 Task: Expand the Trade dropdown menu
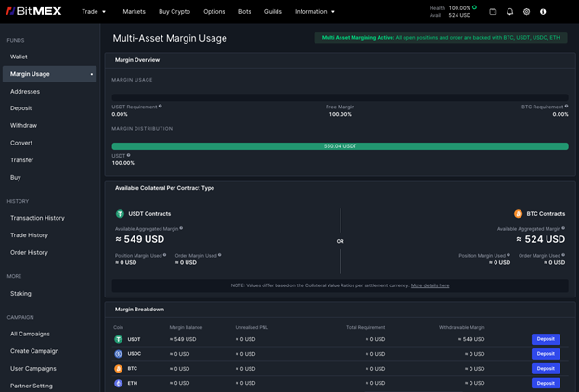pos(94,12)
